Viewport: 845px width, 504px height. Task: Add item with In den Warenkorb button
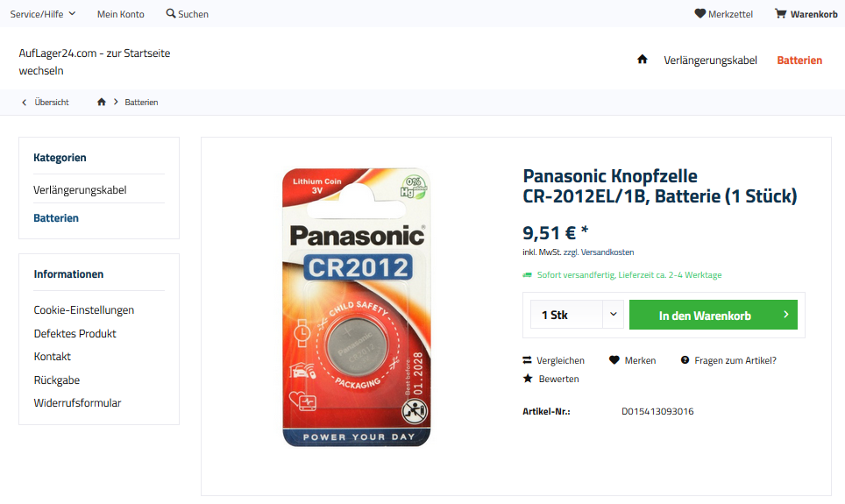(713, 315)
